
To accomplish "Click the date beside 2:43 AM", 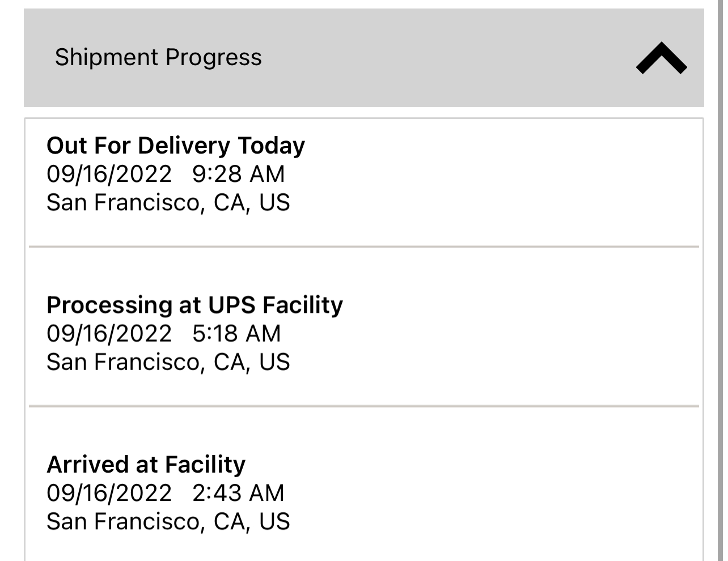I will (x=109, y=493).
